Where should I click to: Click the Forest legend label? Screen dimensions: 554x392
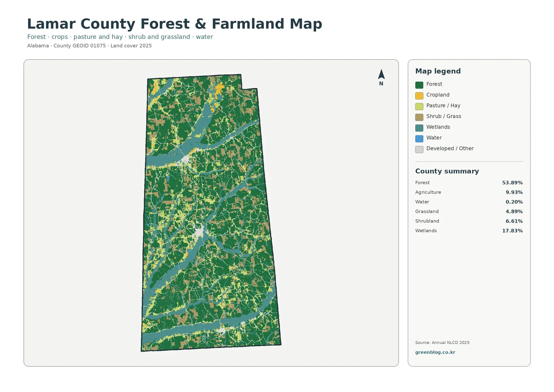(434, 84)
